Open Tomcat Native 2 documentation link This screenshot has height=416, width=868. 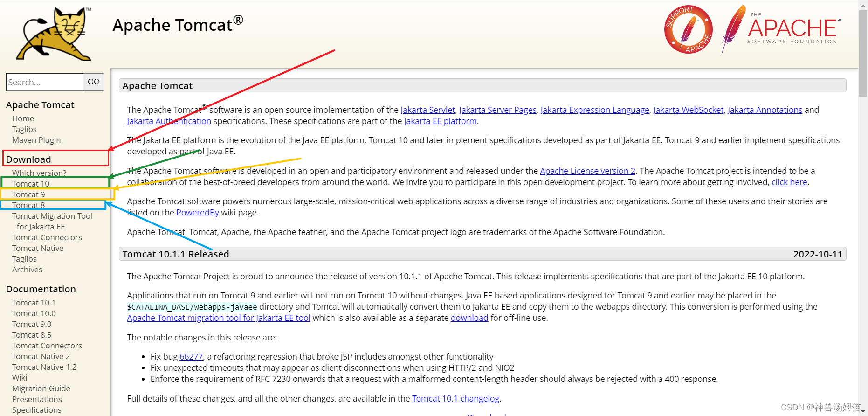41,356
